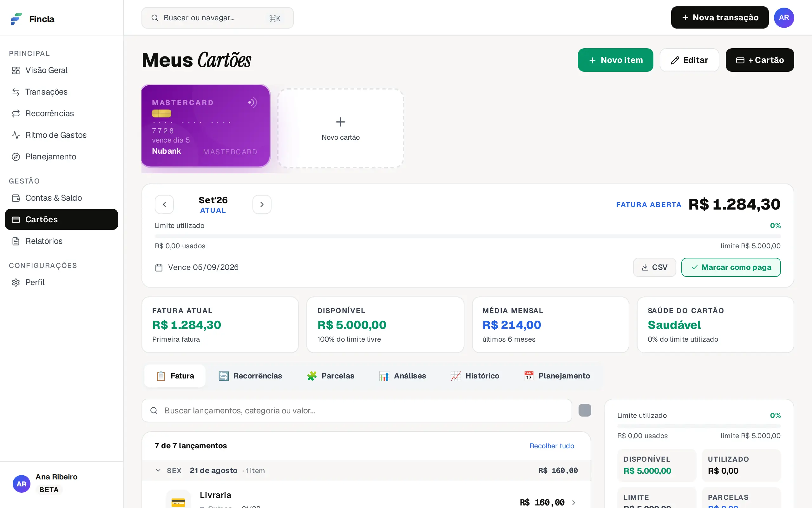The height and width of the screenshot is (508, 812).
Task: Click the Saúde do Cartão card
Action: coord(715,324)
